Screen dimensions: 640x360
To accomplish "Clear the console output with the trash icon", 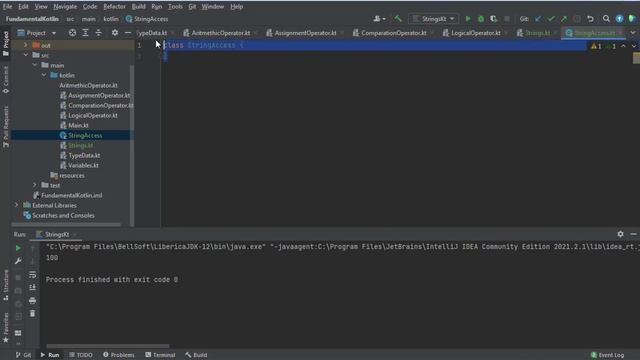I will coord(32,313).
